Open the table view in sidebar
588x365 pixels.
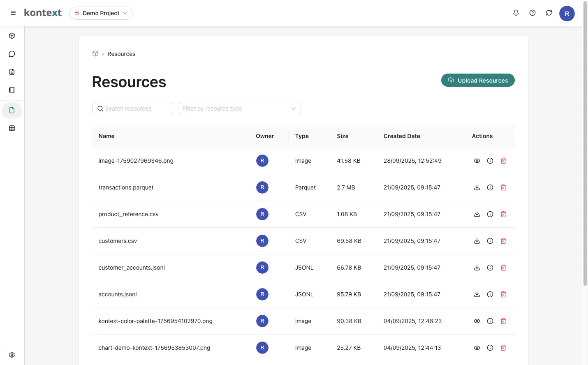pos(12,128)
